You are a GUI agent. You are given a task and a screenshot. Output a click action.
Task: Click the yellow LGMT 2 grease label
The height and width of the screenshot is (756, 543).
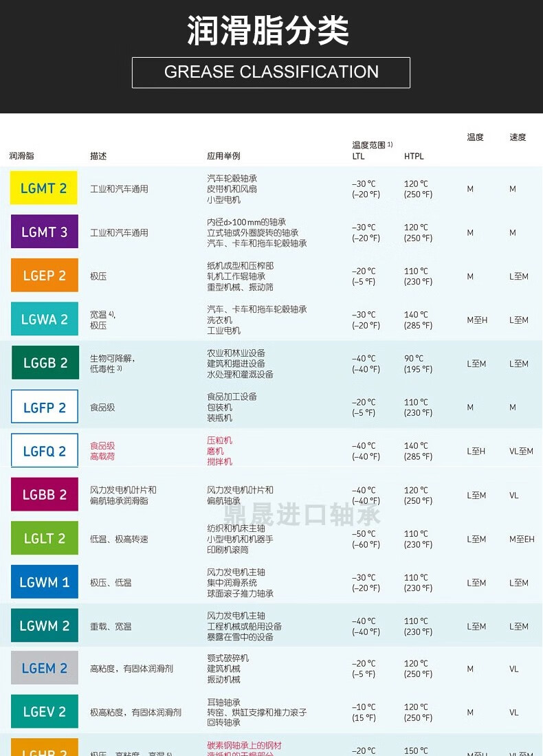44,188
